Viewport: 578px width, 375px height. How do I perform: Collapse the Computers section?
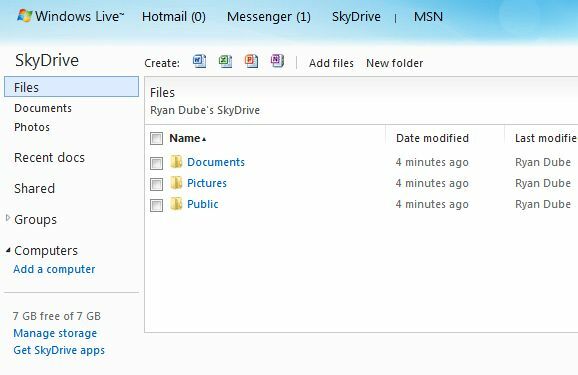pyautogui.click(x=8, y=250)
